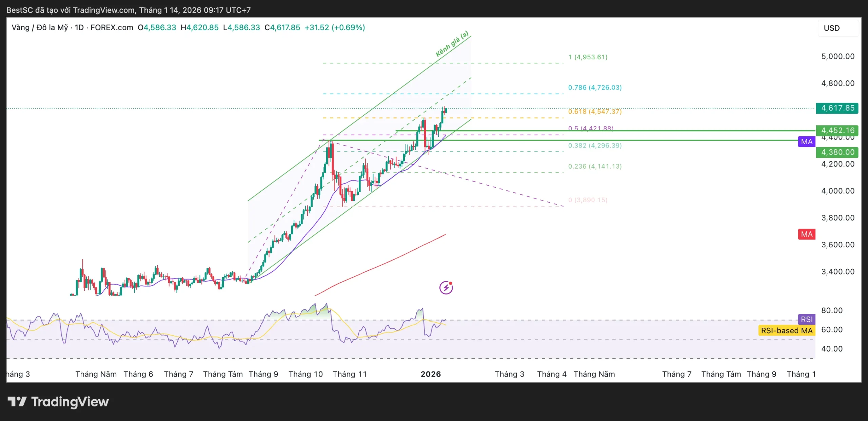
Task: Click the purple lightning bolt event icon
Action: point(446,288)
